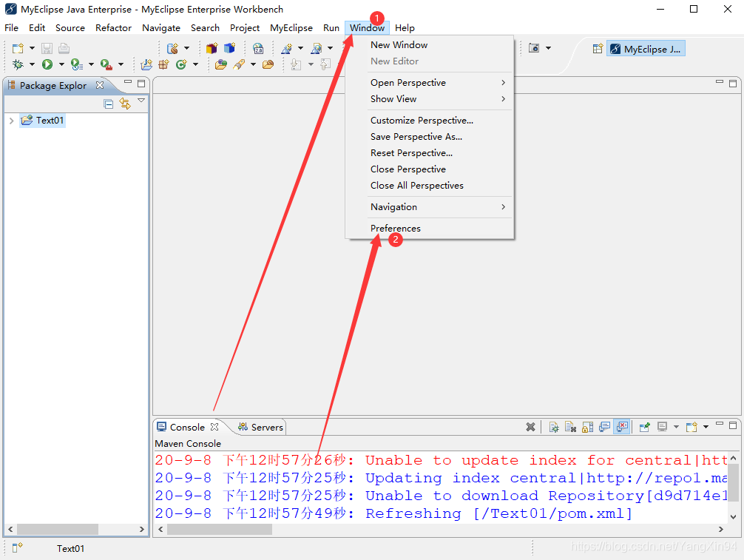This screenshot has width=744, height=560.
Task: Click the green Run play icon
Action: click(x=47, y=64)
